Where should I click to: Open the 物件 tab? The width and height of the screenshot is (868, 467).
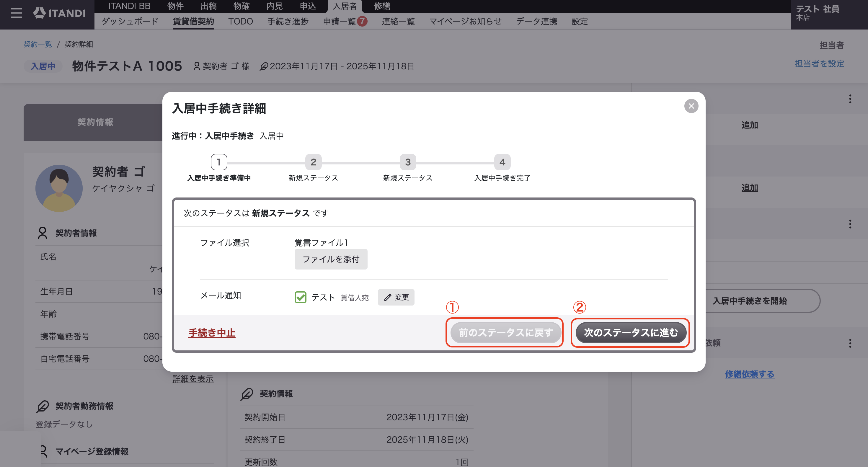[x=175, y=6]
